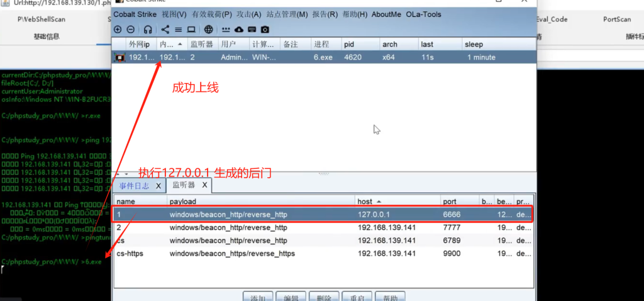Open the 报告(R) menu
Screen dimensions: 644x301
[x=325, y=14]
